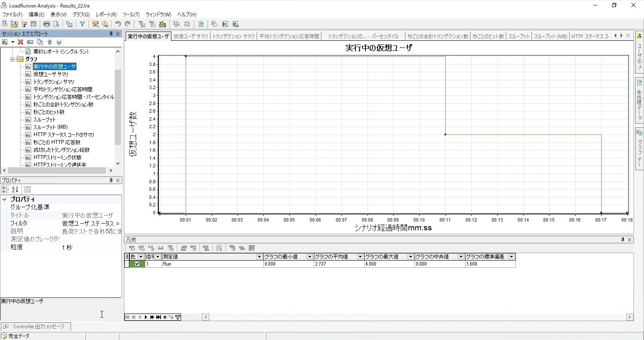Open the グラフの最小値 column dropdown
The width and height of the screenshot is (644, 340).
tap(310, 257)
